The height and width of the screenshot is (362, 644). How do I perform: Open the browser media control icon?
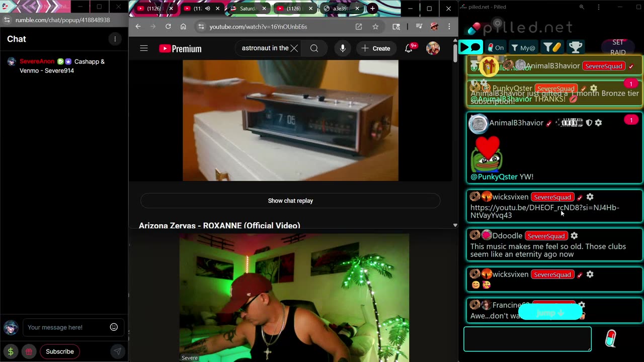tap(419, 27)
